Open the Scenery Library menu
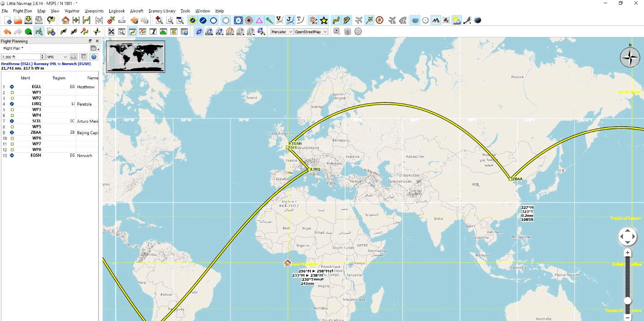The width and height of the screenshot is (644, 321). click(x=162, y=11)
